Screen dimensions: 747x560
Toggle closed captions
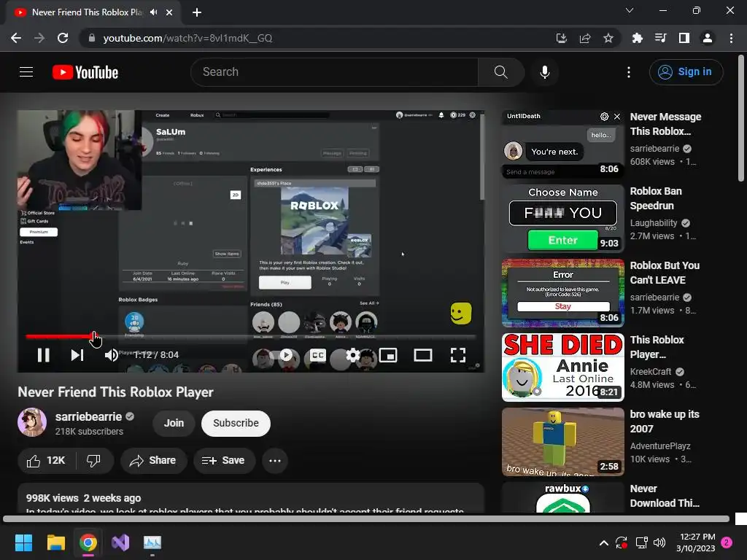[318, 355]
